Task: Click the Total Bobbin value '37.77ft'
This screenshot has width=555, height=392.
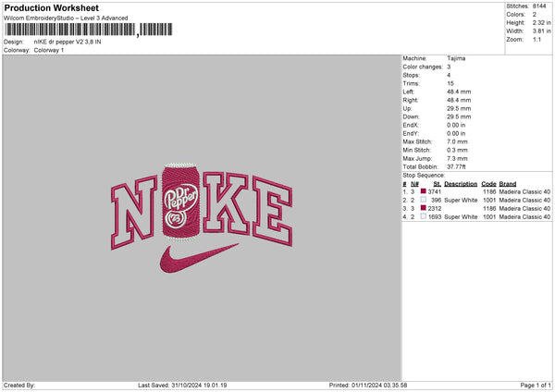Action: [x=456, y=167]
